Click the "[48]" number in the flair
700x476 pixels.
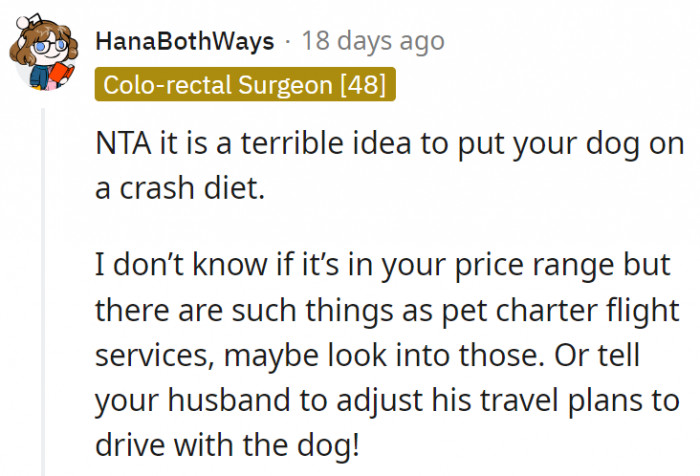pos(363,85)
